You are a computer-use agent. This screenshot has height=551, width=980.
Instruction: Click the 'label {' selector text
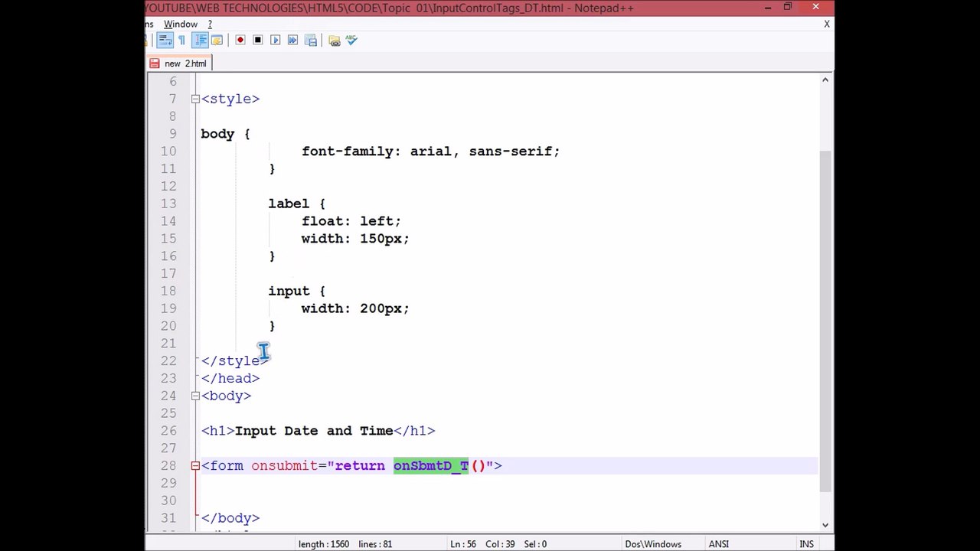pos(296,204)
